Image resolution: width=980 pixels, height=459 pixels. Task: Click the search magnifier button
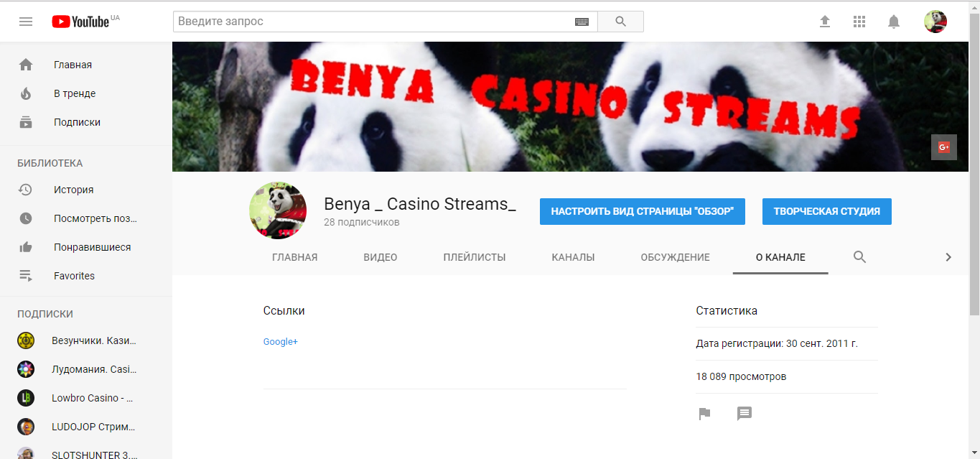coord(621,22)
